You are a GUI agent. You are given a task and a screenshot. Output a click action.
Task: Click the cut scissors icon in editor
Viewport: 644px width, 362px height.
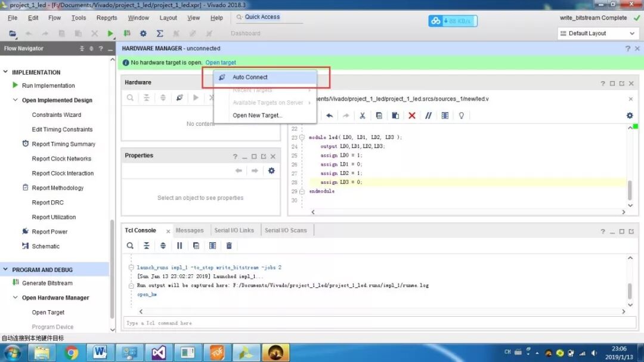click(x=363, y=116)
